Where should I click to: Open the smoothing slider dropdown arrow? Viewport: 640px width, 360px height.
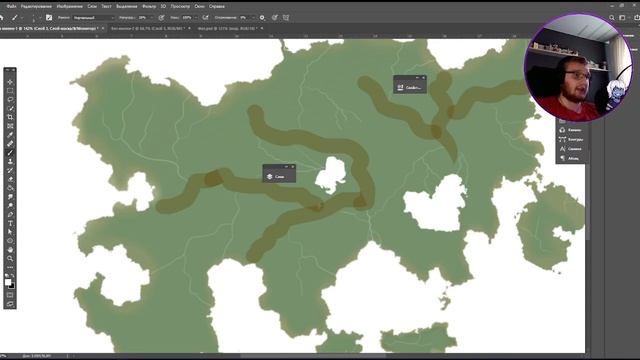pos(252,18)
